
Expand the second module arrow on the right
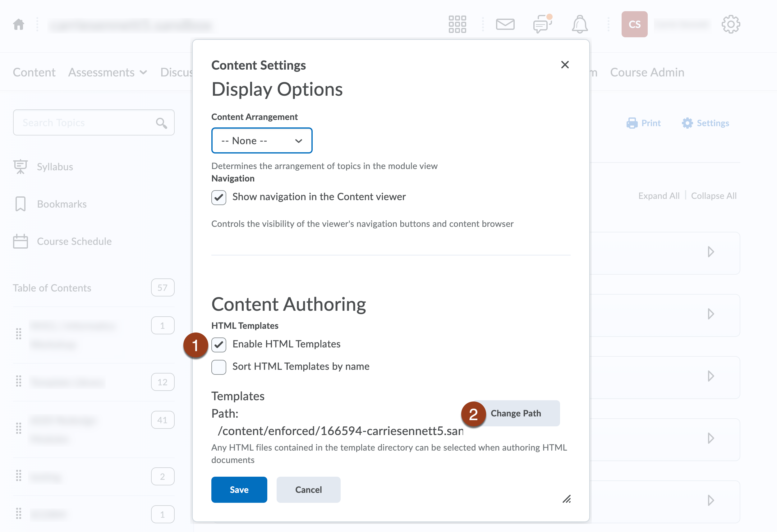coord(711,314)
